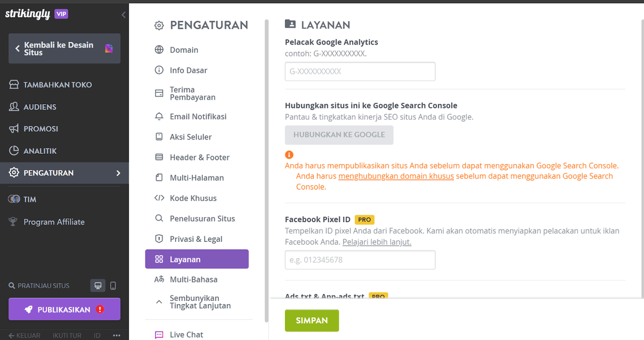Select the Layanan tab

click(197, 259)
